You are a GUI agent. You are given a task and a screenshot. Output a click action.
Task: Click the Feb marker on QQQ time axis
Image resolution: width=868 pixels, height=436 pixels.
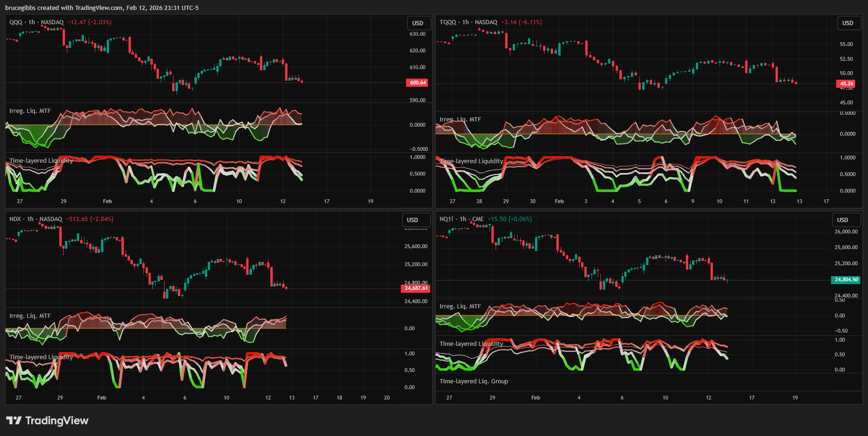(107, 201)
